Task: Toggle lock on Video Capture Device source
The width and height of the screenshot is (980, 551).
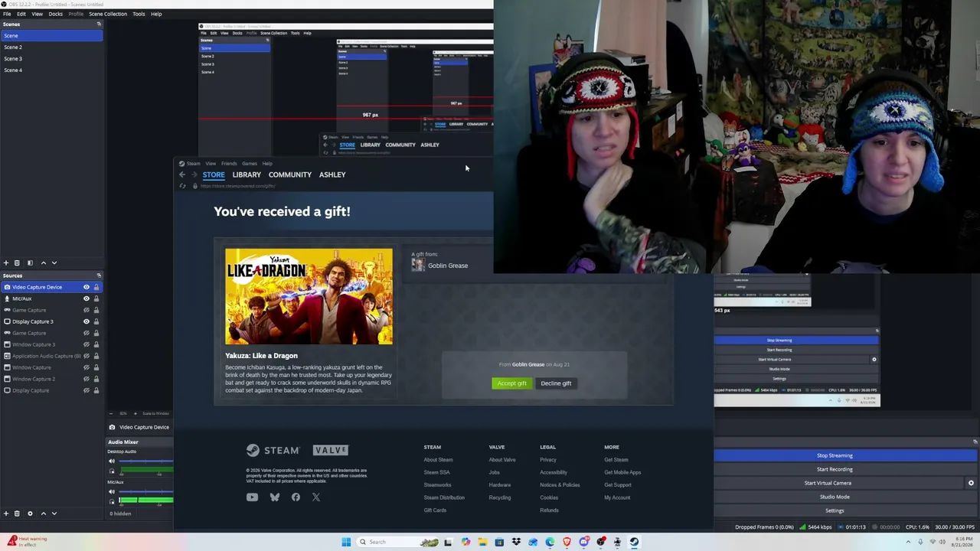Action: pyautogui.click(x=96, y=287)
